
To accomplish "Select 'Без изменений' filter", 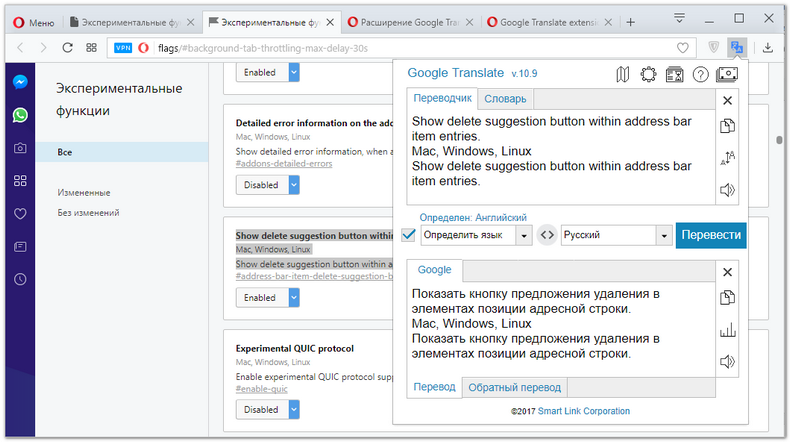I will (x=88, y=213).
